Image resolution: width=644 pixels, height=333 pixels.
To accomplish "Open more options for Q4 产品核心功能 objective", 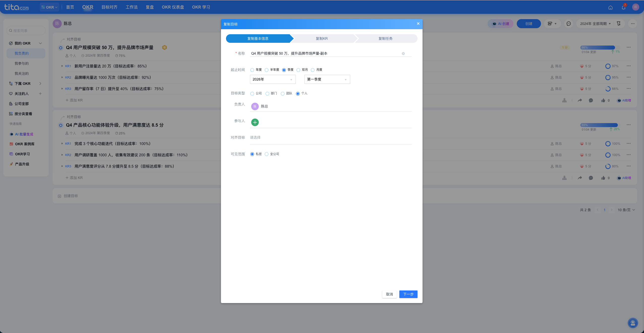I will click(629, 125).
